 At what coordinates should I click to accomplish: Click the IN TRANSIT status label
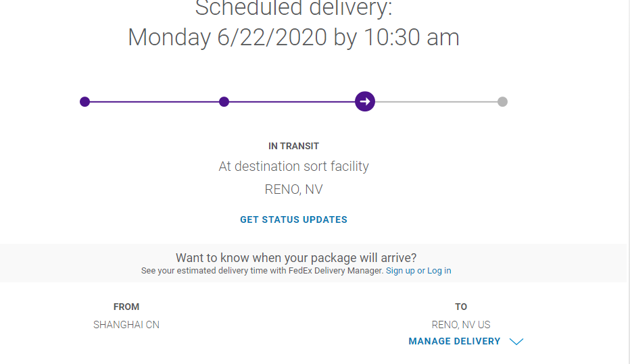point(293,146)
